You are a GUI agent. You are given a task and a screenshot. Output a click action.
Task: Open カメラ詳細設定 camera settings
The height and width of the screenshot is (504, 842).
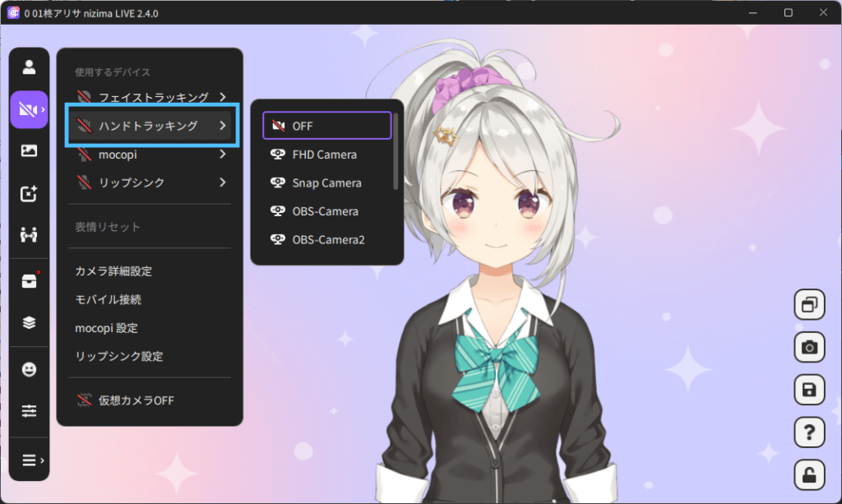tap(113, 271)
